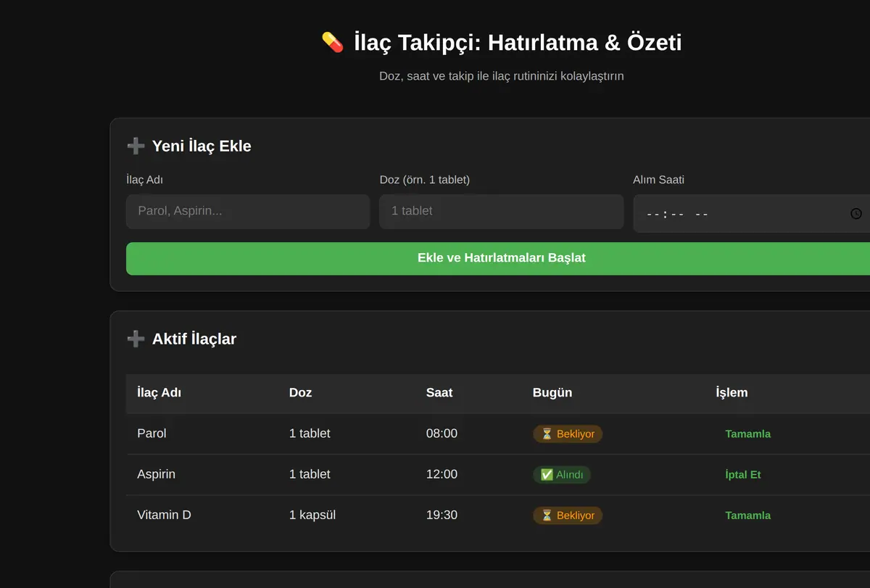Select the Parol name cell
This screenshot has width=870, height=588.
[152, 434]
